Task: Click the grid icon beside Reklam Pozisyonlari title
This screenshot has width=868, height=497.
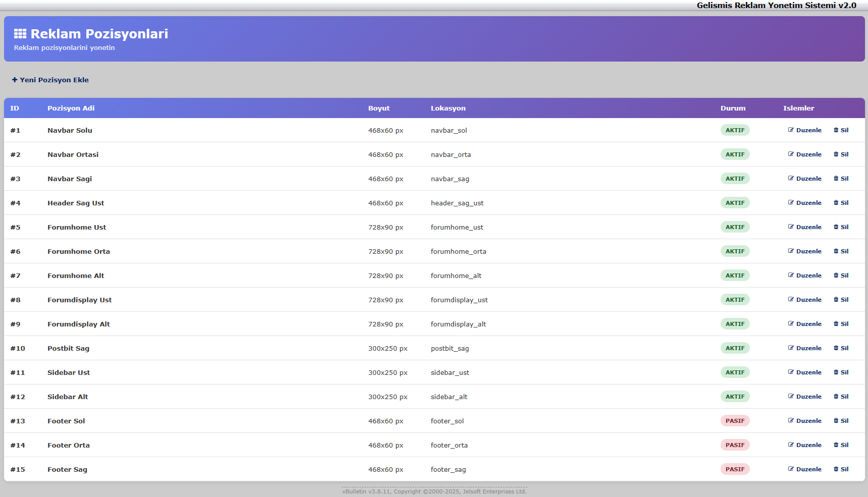Action: tap(20, 34)
